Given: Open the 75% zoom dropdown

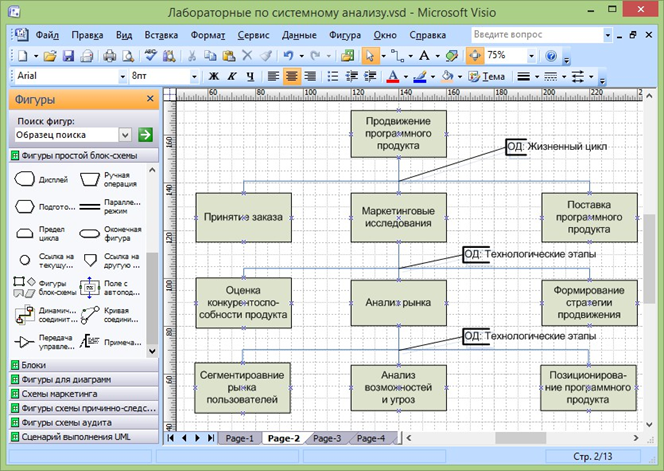Looking at the screenshot, I should point(531,55).
